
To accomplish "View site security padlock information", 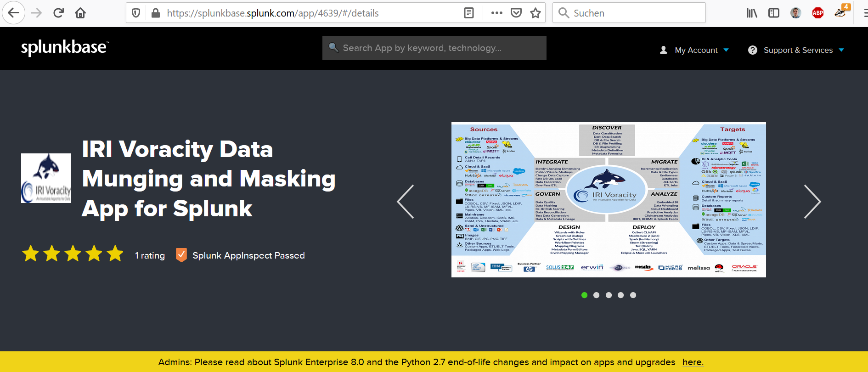I will point(156,13).
